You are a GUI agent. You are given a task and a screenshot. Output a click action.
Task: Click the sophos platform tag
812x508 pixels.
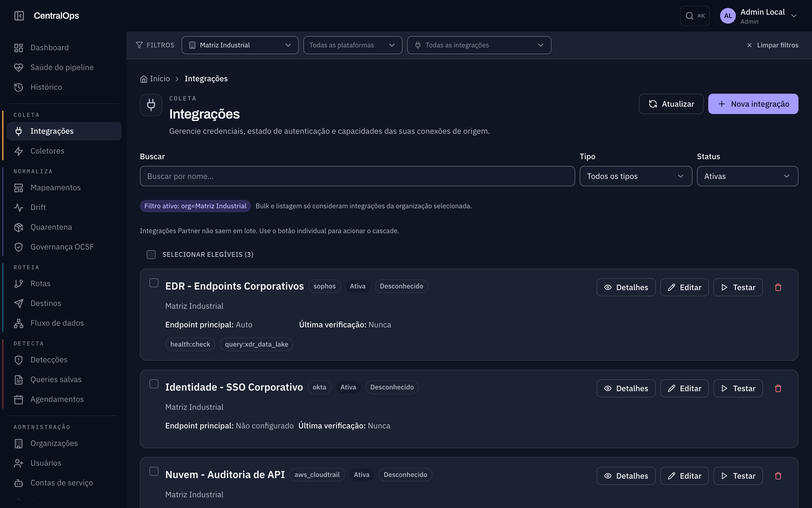(x=325, y=286)
